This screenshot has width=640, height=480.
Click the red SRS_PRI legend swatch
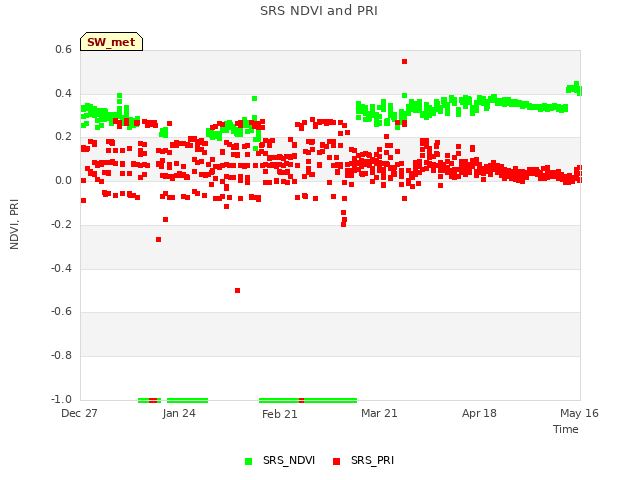pyautogui.click(x=336, y=461)
